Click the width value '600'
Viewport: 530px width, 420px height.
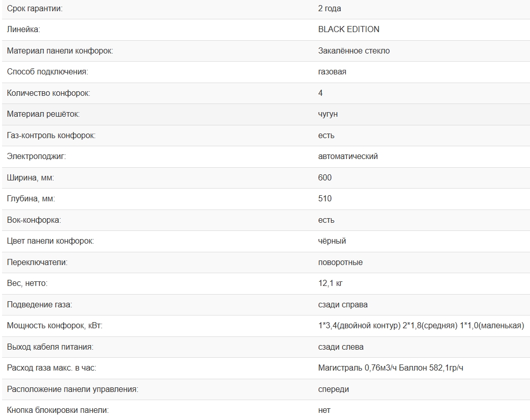pos(324,178)
